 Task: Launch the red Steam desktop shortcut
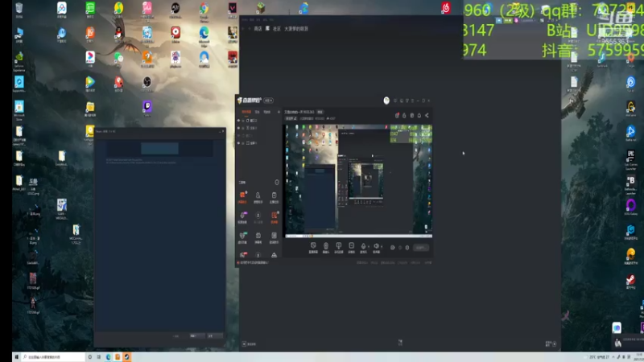[631, 280]
